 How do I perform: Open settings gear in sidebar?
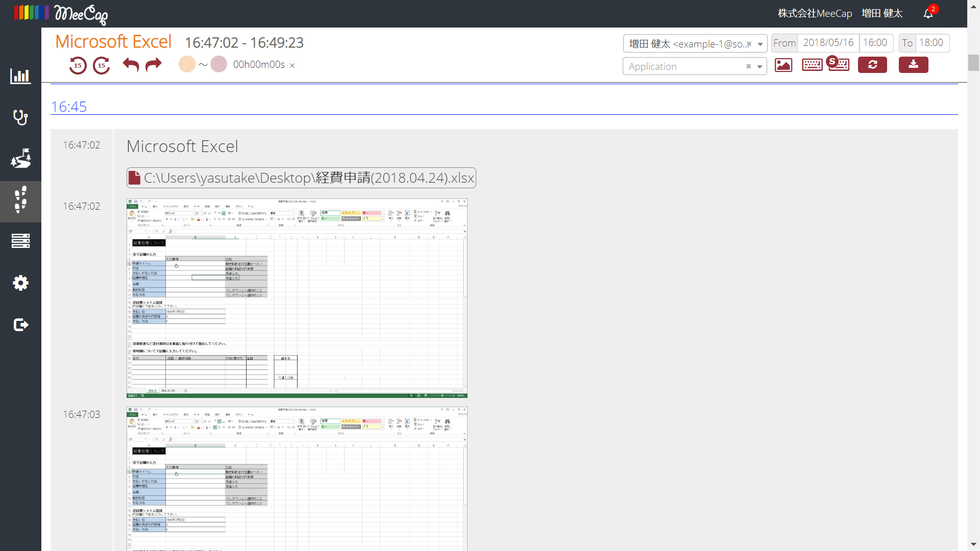[x=20, y=283]
